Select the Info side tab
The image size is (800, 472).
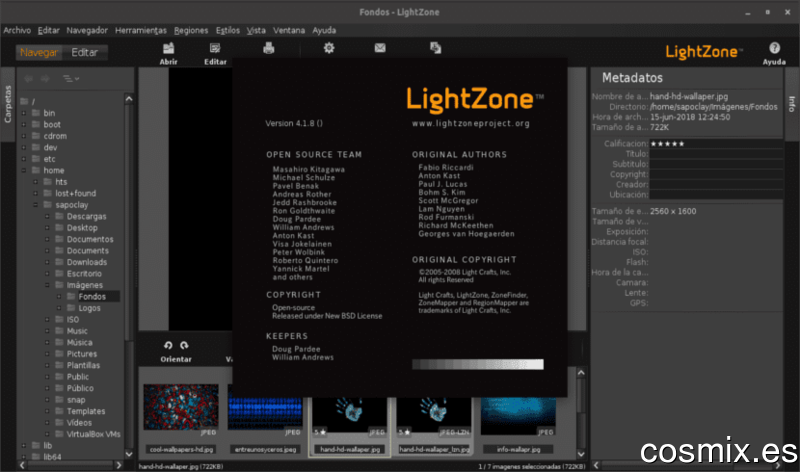coord(792,104)
